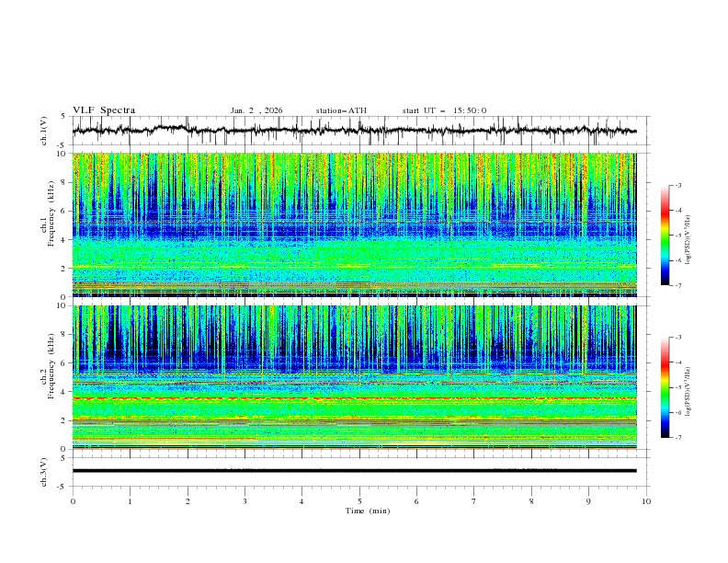Click the time axis tick label "9"
The height and width of the screenshot is (563, 728).
point(588,501)
